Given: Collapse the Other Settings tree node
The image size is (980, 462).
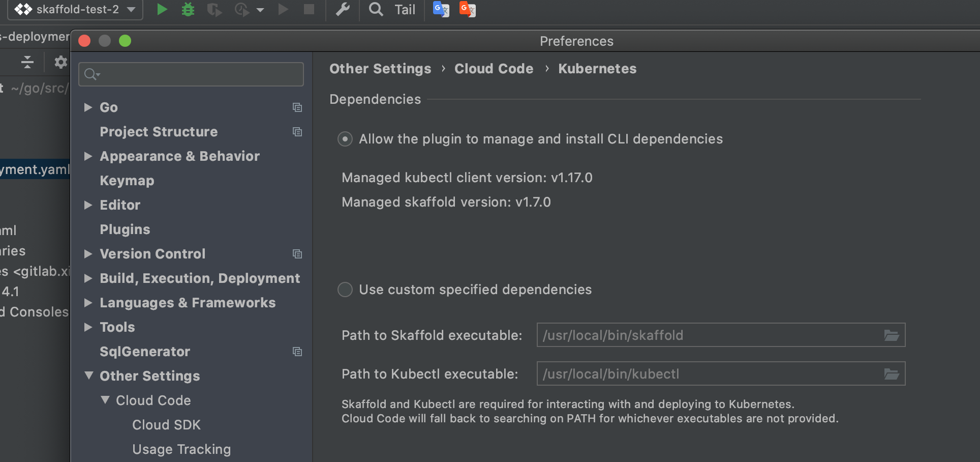Looking at the screenshot, I should tap(88, 376).
